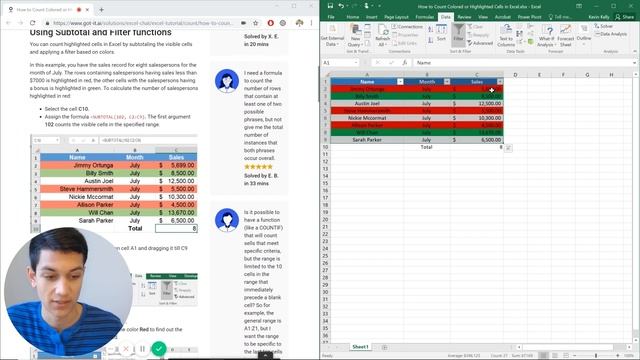The image size is (640, 360).
Task: Select the cell with Austin Joel
Action: [367, 103]
